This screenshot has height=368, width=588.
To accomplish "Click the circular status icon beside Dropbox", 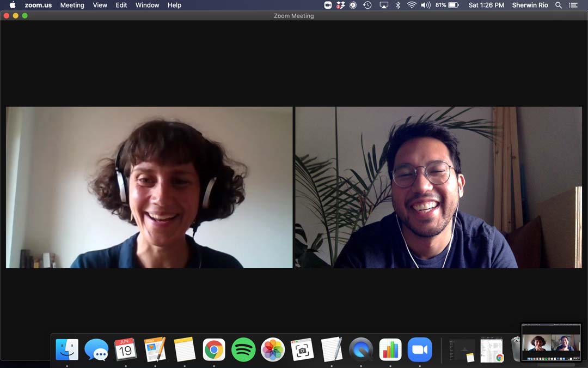I will pos(353,5).
